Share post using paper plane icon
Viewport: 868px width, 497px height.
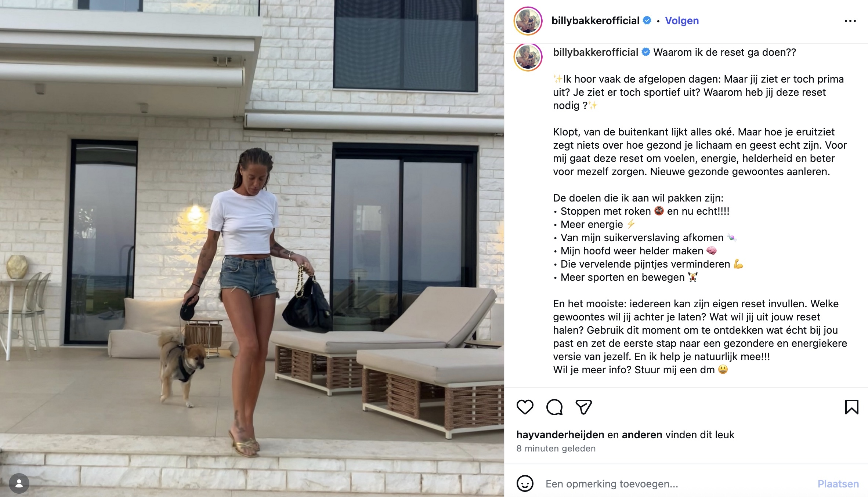coord(583,407)
